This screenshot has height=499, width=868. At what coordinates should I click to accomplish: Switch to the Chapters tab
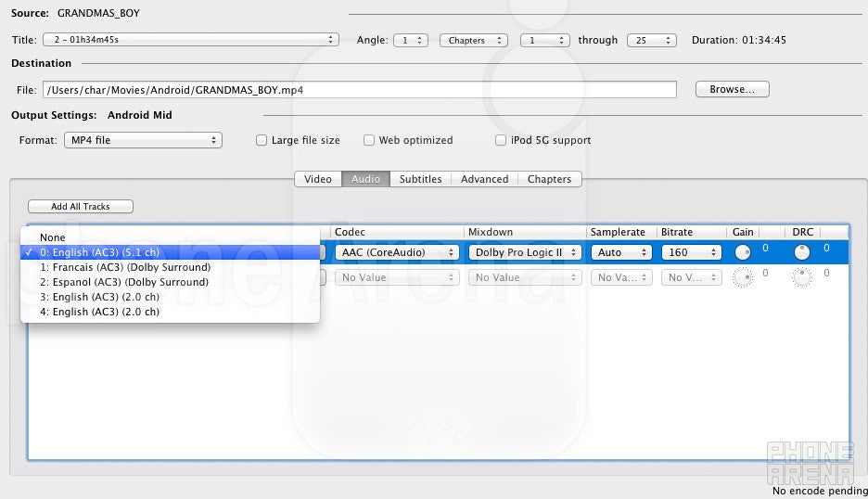click(549, 179)
